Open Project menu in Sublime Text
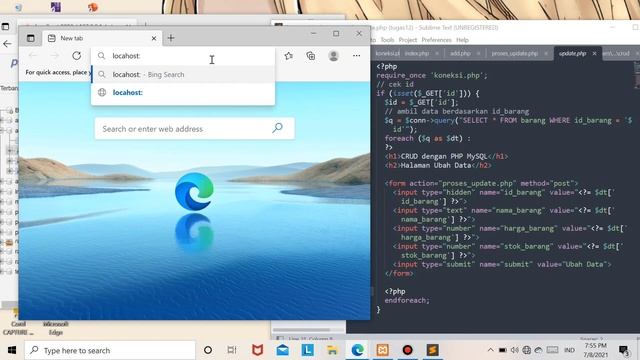 click(x=408, y=40)
